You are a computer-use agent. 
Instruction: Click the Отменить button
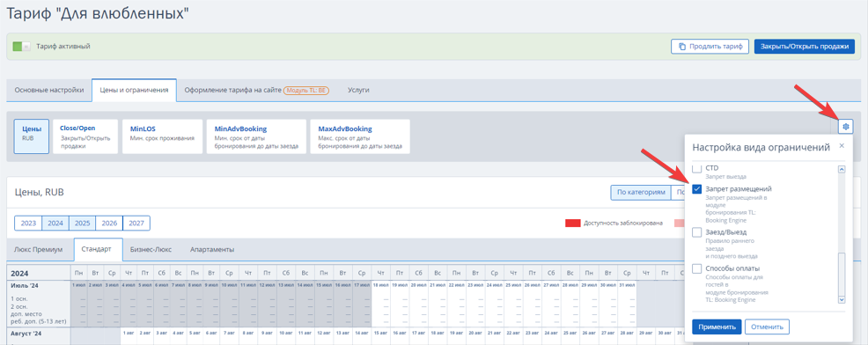[767, 327]
